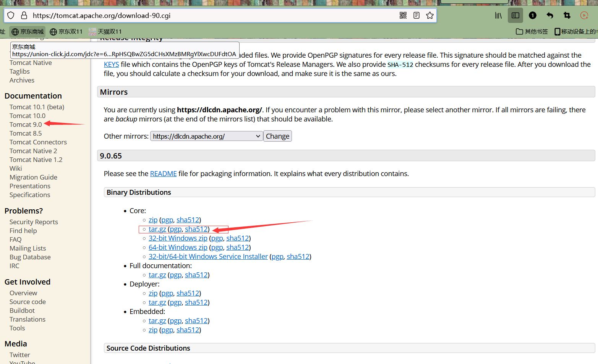Go to Tomcat Native in sidebar
This screenshot has width=598, height=364.
(x=31, y=63)
